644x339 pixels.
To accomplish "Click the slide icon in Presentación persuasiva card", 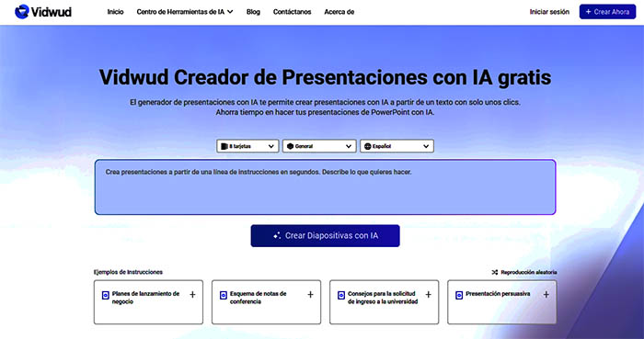I will [x=459, y=295].
